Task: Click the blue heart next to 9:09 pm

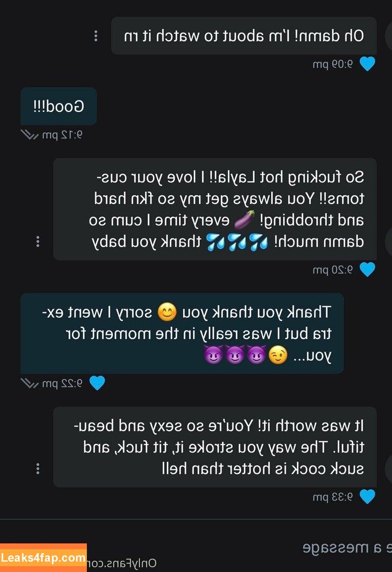Action: 367,64
